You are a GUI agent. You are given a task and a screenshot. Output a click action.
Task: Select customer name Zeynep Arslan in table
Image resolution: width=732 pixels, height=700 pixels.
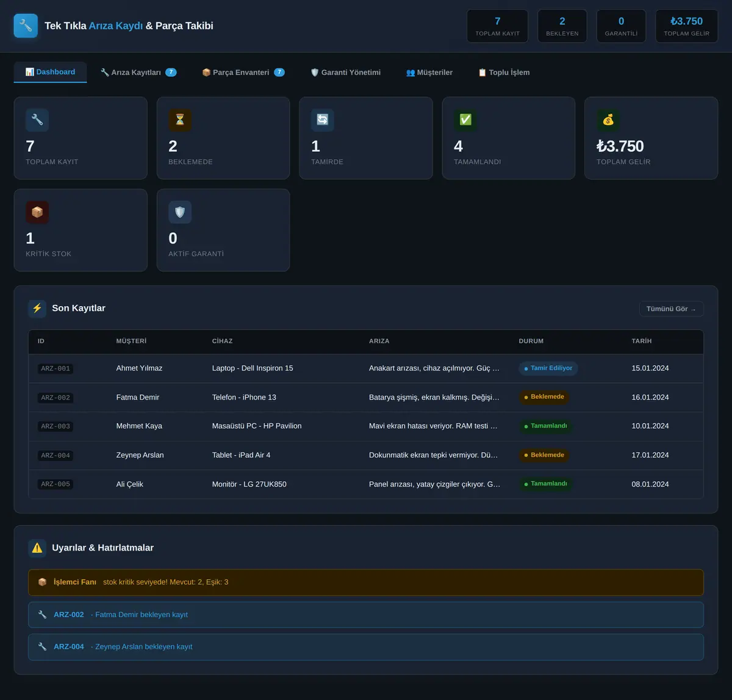140,455
